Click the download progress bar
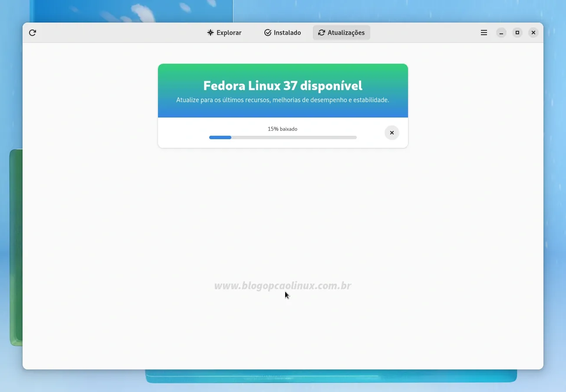 [283, 137]
